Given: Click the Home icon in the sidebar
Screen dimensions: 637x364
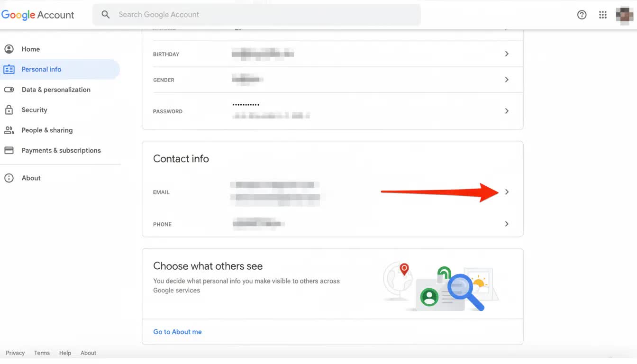Looking at the screenshot, I should (9, 49).
